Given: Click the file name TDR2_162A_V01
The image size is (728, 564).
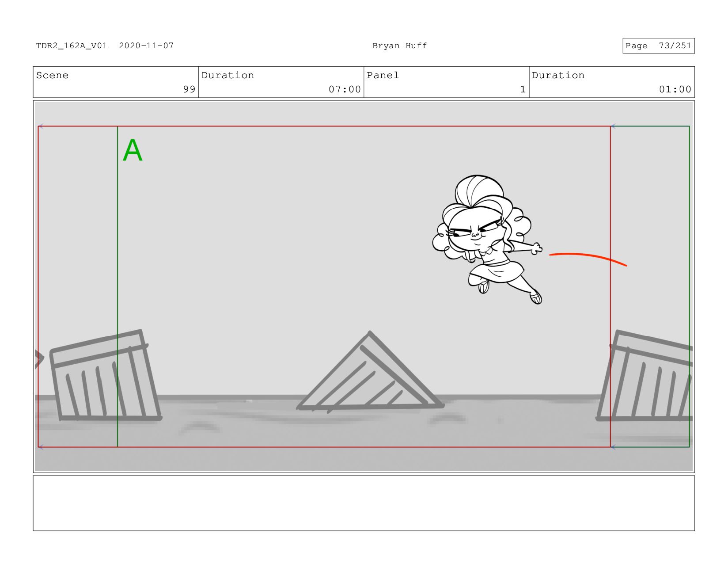Looking at the screenshot, I should 72,46.
